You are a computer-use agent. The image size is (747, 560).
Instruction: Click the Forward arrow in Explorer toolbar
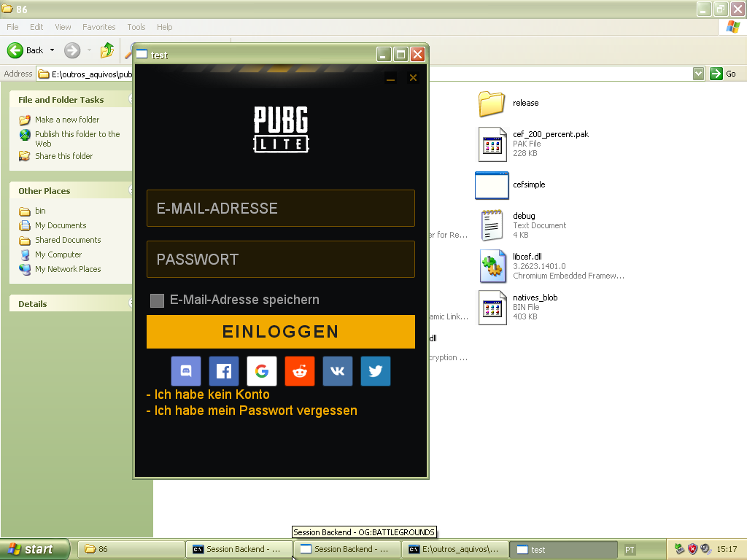[72, 50]
